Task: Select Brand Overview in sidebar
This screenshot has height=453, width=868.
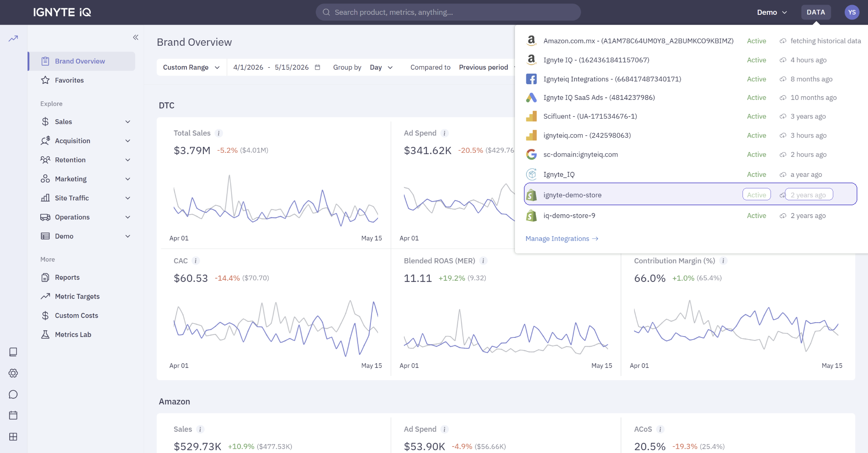Action: [x=81, y=61]
